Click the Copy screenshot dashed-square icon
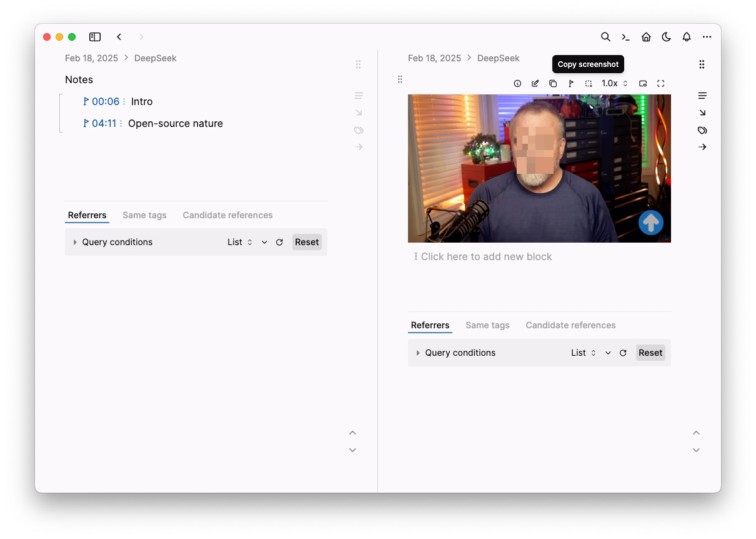The image size is (756, 539). tap(589, 83)
